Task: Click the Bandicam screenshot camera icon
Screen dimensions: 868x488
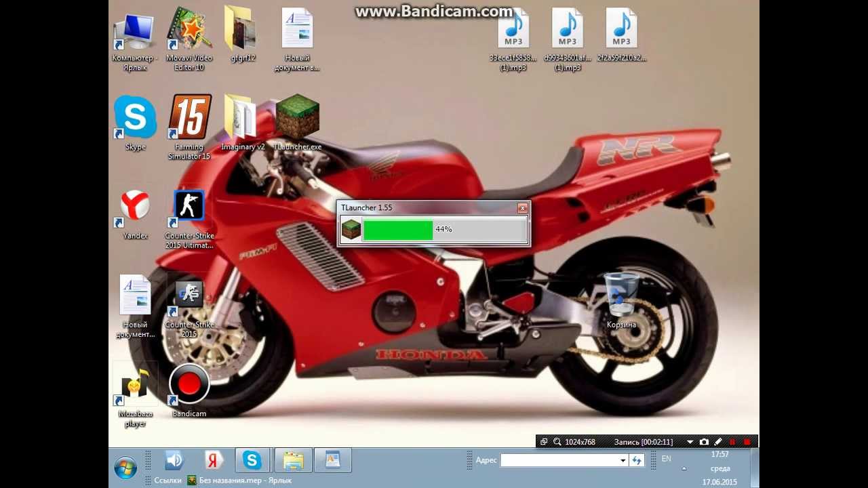Action: click(704, 442)
